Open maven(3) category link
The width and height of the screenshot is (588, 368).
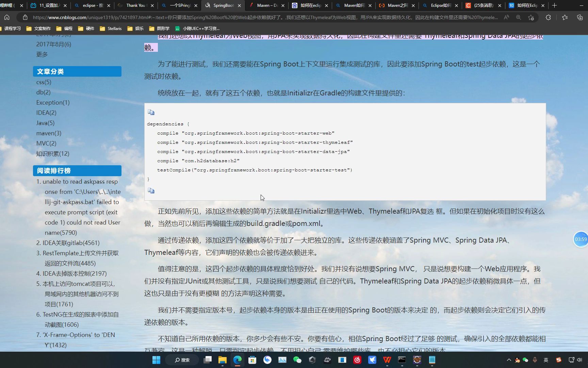pyautogui.click(x=49, y=133)
